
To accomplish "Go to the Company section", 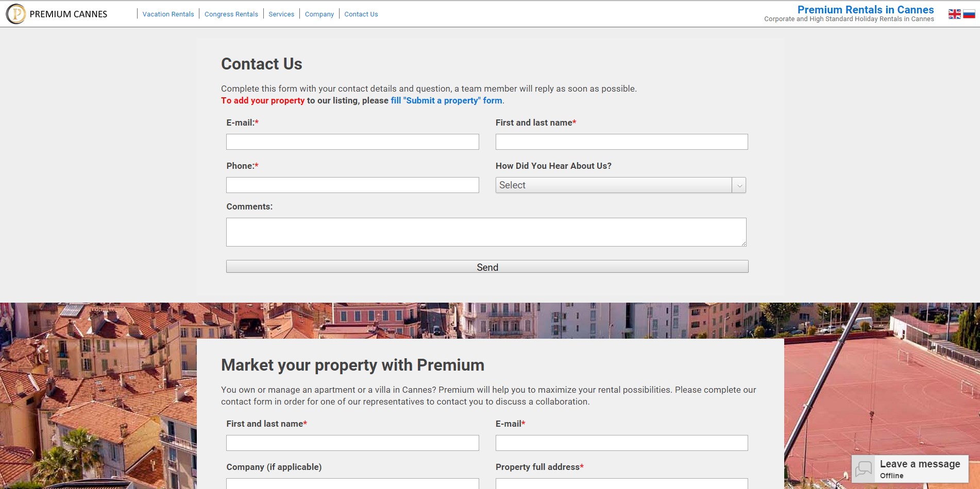I will click(319, 14).
